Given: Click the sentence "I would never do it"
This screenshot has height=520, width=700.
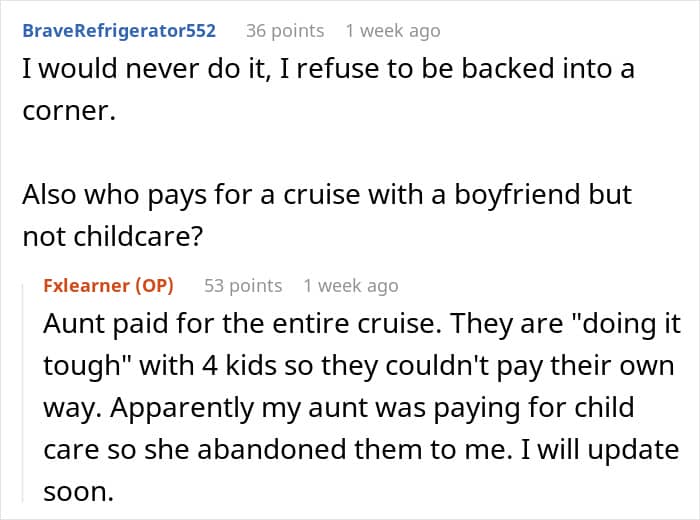Looking at the screenshot, I should [146, 69].
